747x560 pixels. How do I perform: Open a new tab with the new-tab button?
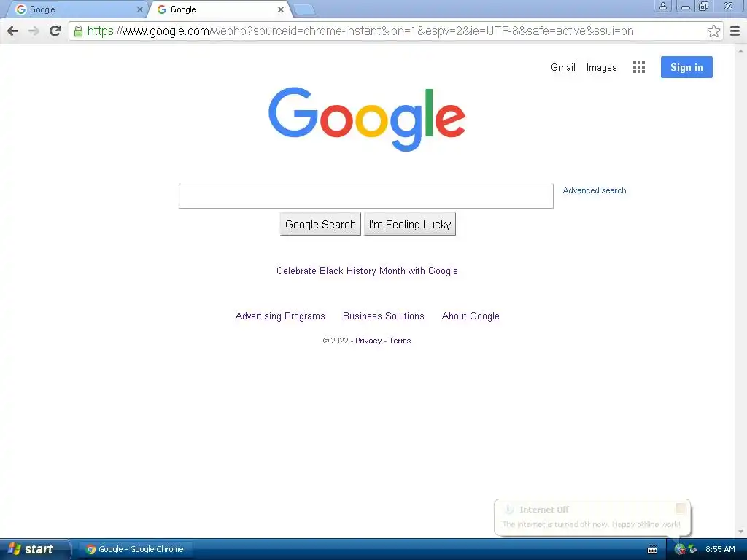[x=304, y=9]
